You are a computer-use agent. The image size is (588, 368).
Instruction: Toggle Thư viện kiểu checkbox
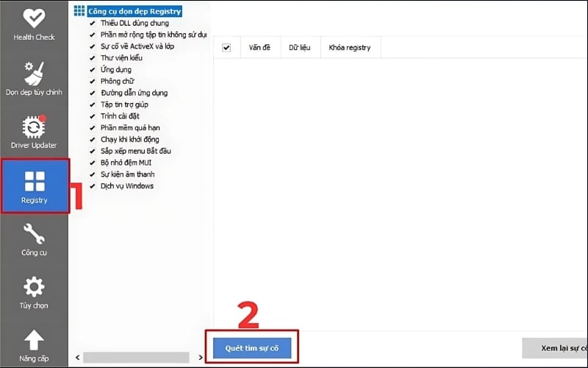pyautogui.click(x=93, y=58)
